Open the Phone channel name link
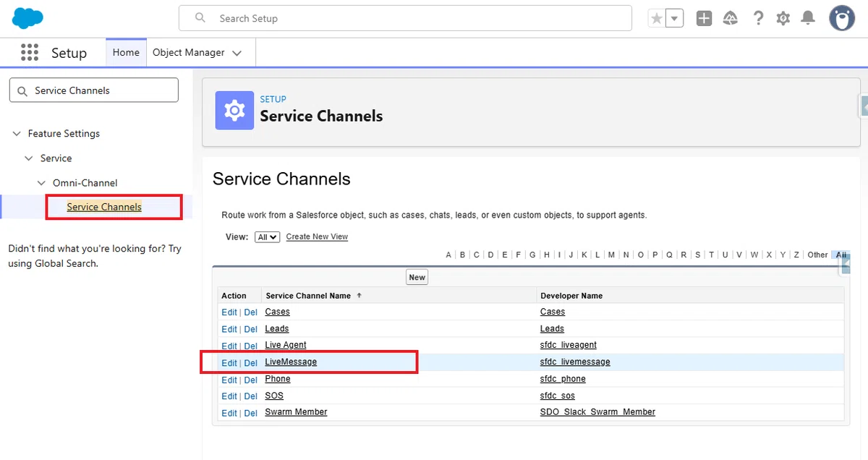 pyautogui.click(x=278, y=379)
